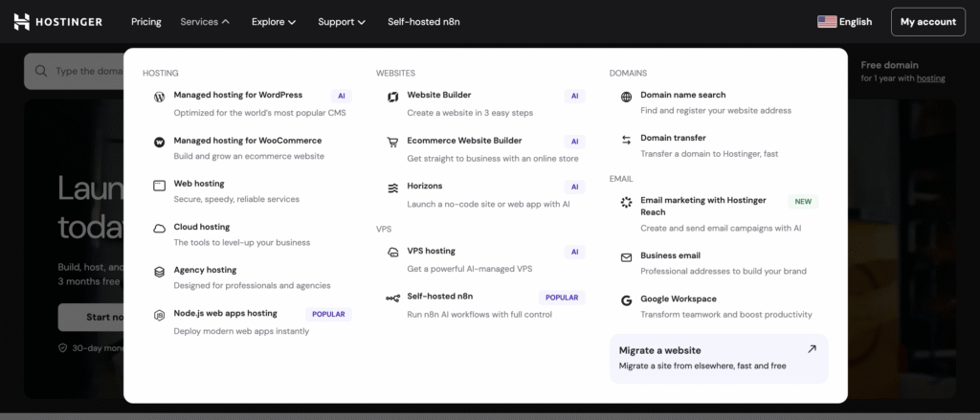Click the Domain transfer arrows icon
980x420 pixels.
626,140
